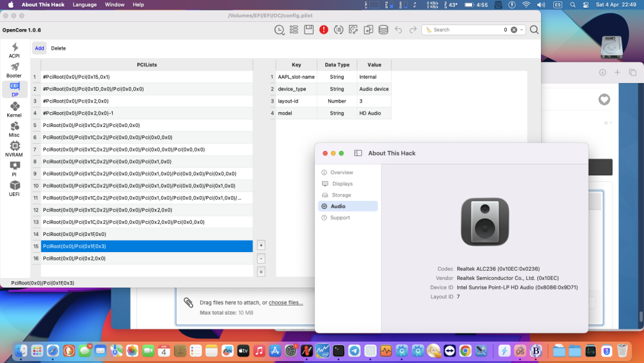The image size is (644, 363).
Task: Select the DP DeviceProperties section
Action: [x=14, y=89]
